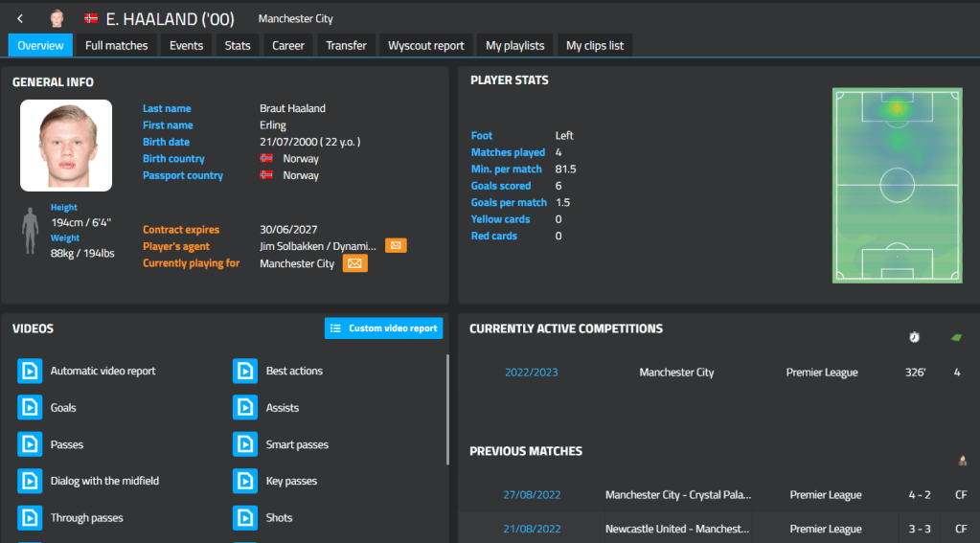The image size is (980, 543).
Task: Play the Goals video icon
Action: [30, 408]
